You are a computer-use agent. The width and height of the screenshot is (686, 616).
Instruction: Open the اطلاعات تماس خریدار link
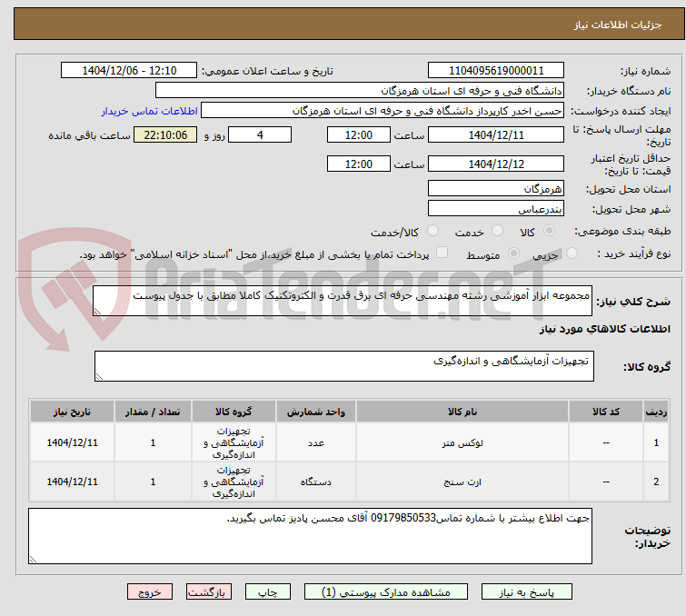[x=150, y=111]
